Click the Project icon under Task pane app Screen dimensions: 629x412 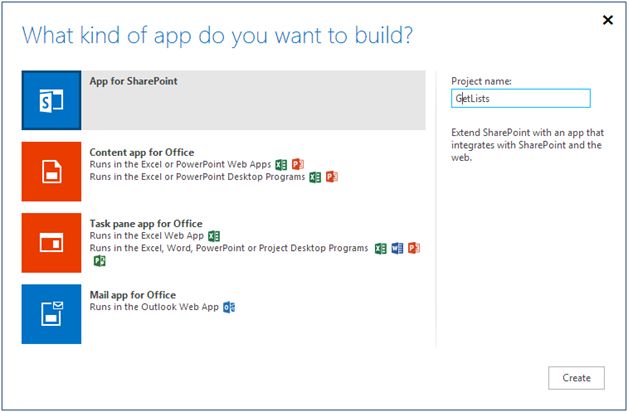pos(99,261)
